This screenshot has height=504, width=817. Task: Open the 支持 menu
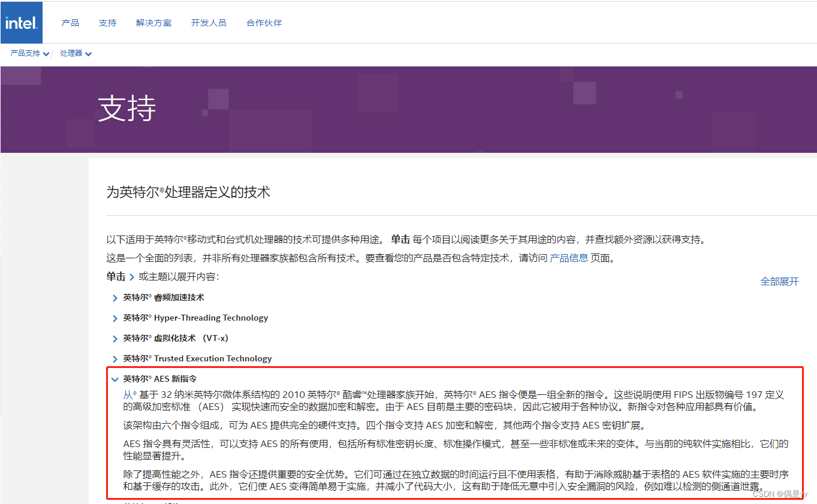click(x=107, y=23)
